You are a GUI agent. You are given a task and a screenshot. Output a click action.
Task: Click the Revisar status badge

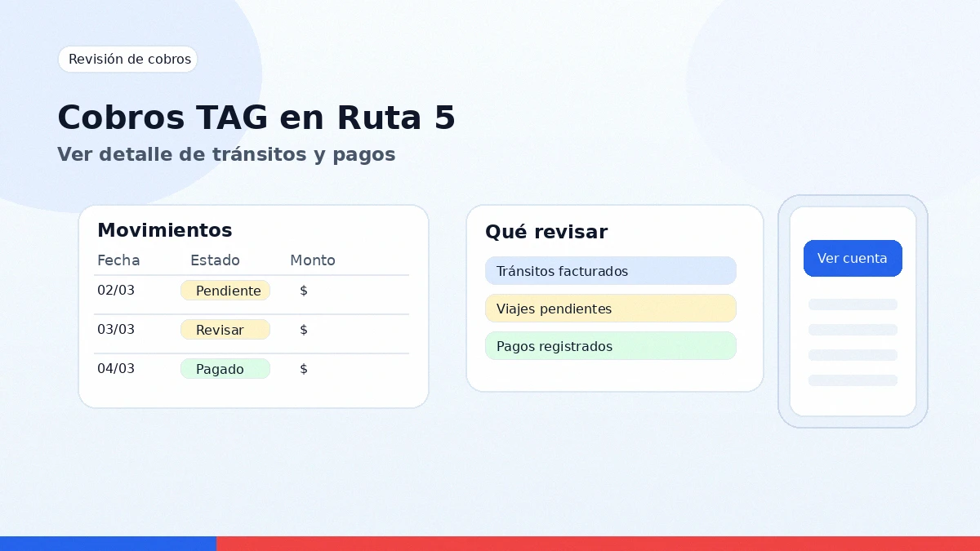(x=225, y=330)
